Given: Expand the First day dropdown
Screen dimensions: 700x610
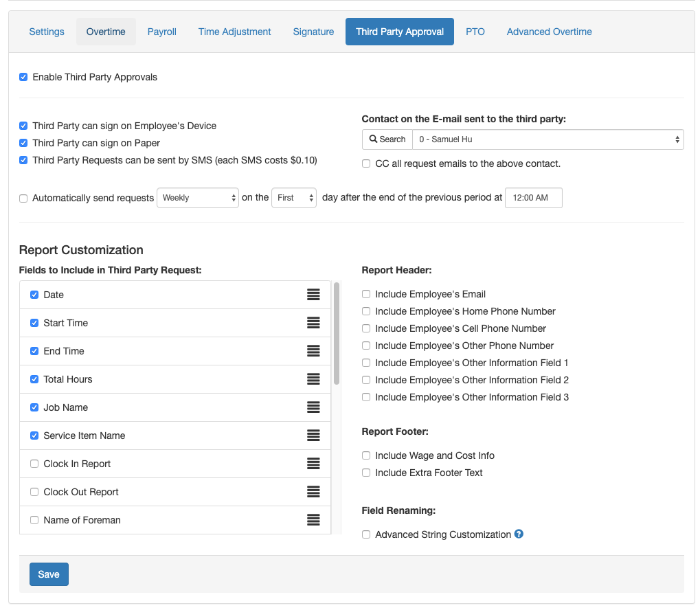Looking at the screenshot, I should (x=294, y=198).
